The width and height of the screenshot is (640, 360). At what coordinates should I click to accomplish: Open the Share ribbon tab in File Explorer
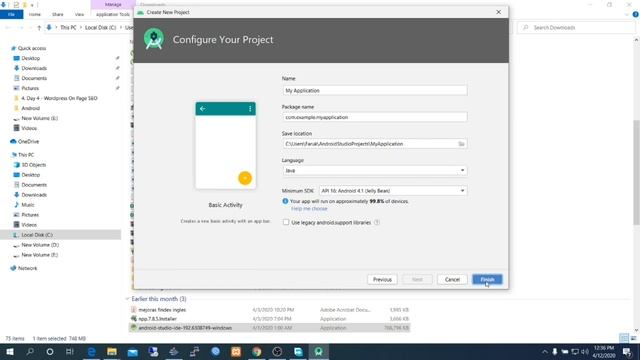coord(58,14)
